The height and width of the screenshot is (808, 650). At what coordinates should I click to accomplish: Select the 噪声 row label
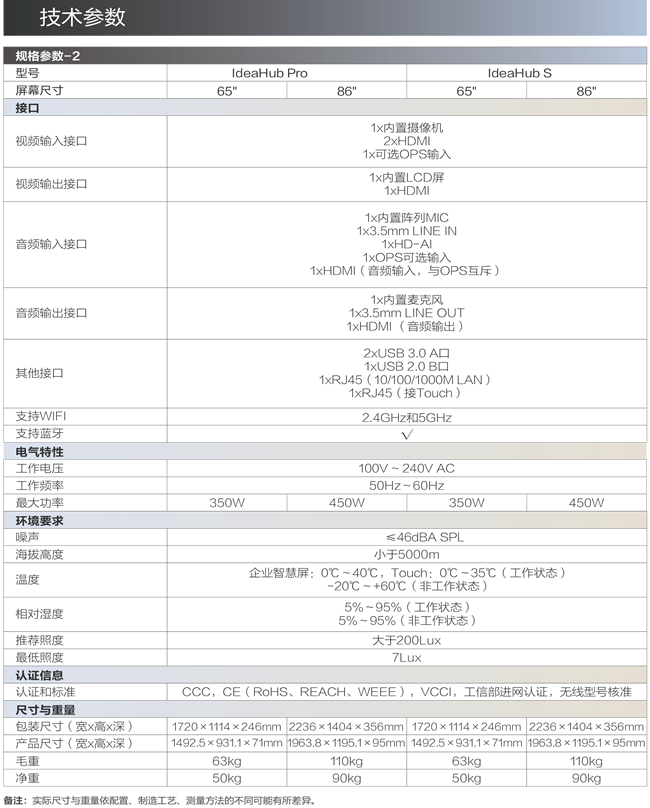pyautogui.click(x=27, y=537)
